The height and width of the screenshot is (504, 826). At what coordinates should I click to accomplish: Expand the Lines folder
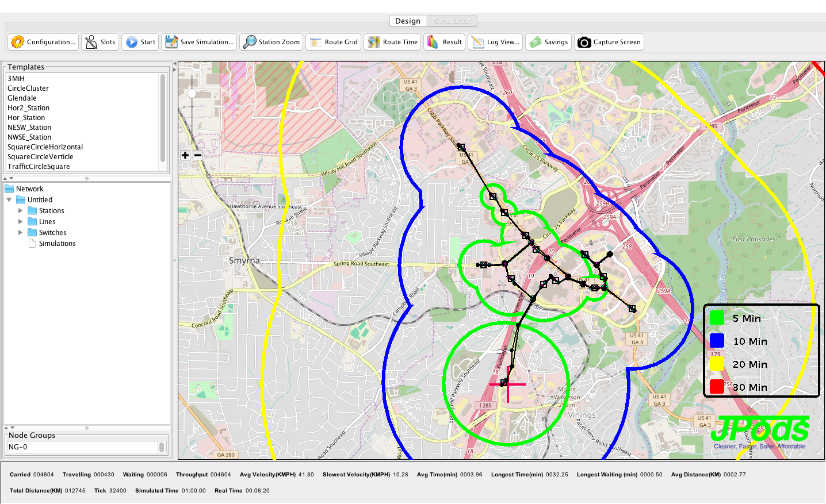tap(21, 222)
